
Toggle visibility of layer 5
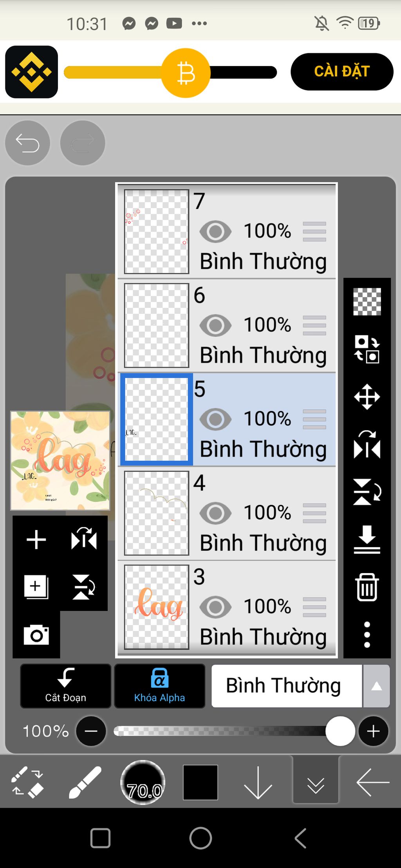(215, 419)
